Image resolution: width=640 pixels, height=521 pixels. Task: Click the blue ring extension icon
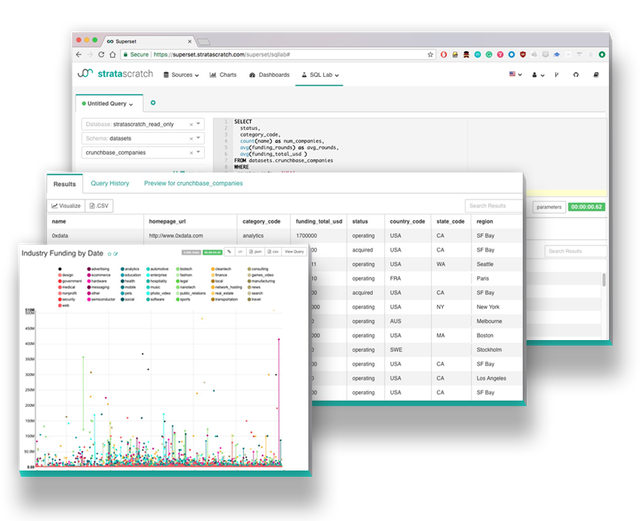point(511,54)
